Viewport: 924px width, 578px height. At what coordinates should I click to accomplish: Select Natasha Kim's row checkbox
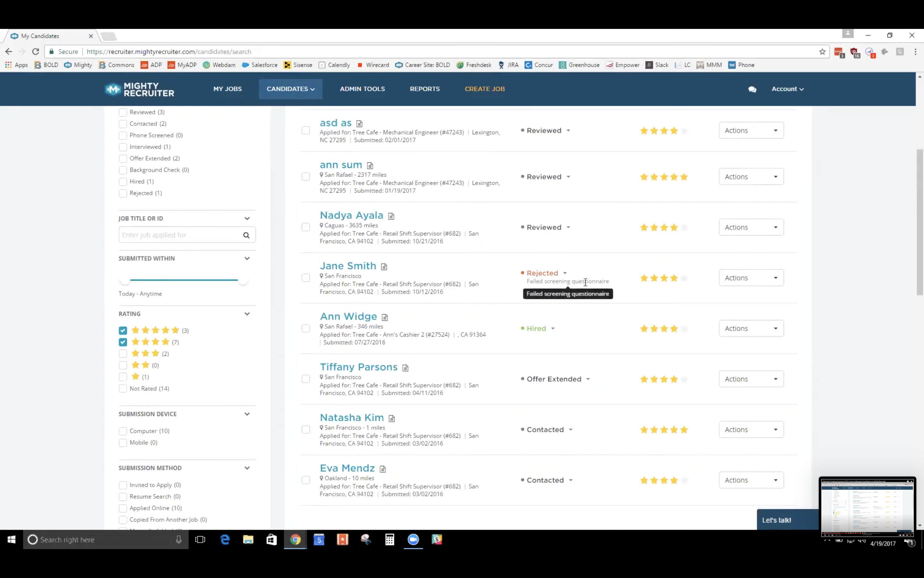click(306, 430)
